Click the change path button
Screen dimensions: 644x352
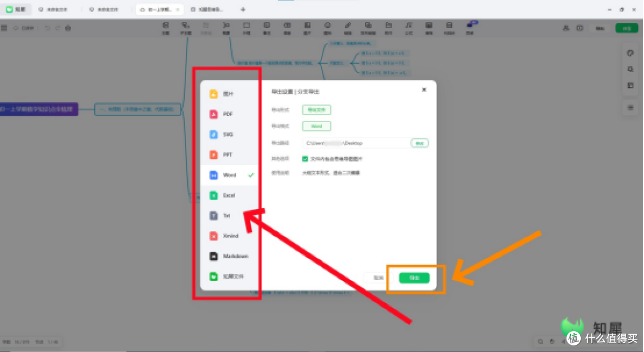[419, 143]
